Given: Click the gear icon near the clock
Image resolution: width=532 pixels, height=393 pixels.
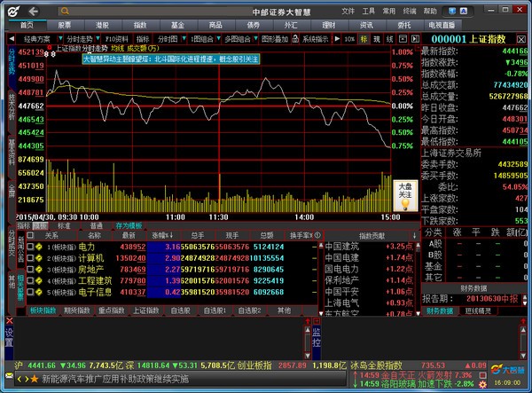Looking at the screenshot, I should point(482,384).
